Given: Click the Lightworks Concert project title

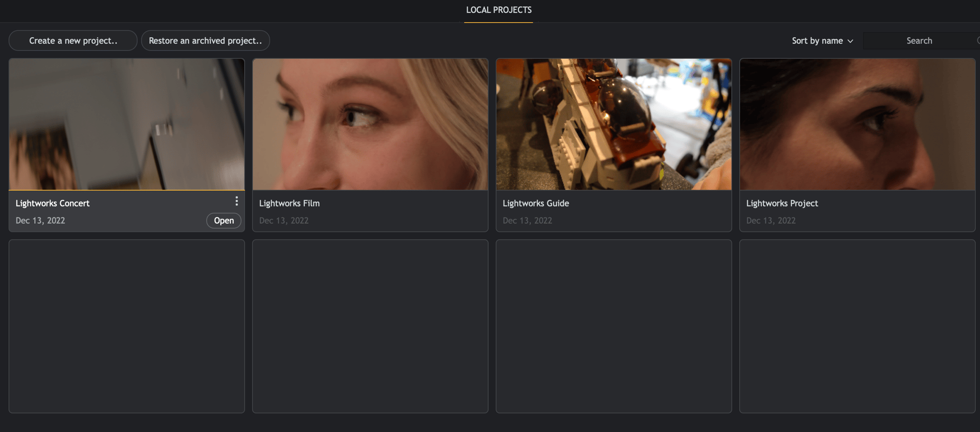Looking at the screenshot, I should click(x=52, y=203).
